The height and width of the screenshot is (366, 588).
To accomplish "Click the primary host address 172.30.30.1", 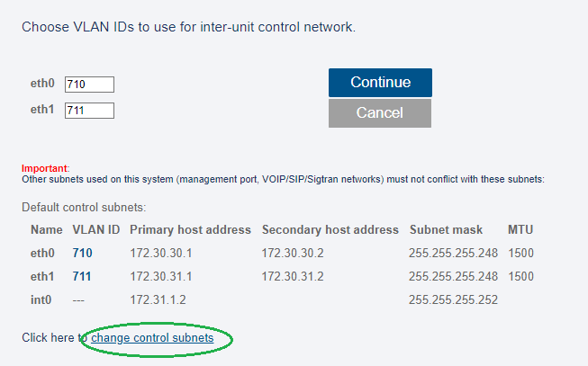I will [161, 254].
